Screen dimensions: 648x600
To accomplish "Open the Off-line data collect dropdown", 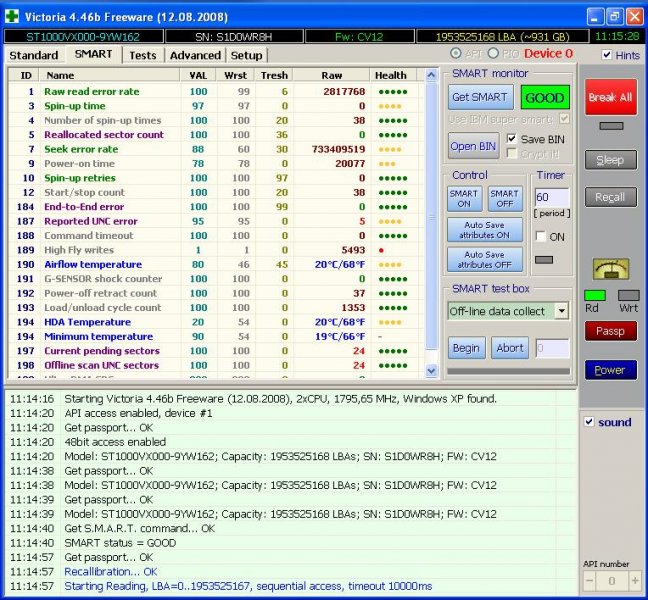I will 560,311.
